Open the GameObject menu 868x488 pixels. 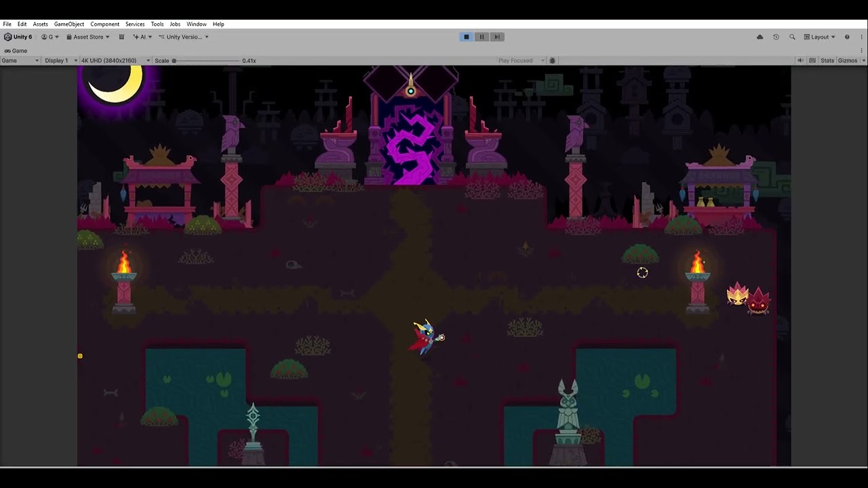pyautogui.click(x=69, y=24)
